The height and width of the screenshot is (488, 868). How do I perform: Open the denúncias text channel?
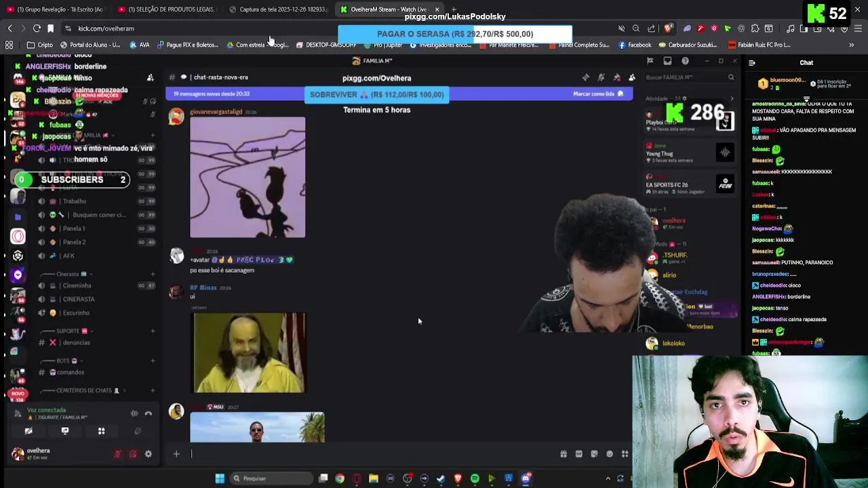click(97, 343)
